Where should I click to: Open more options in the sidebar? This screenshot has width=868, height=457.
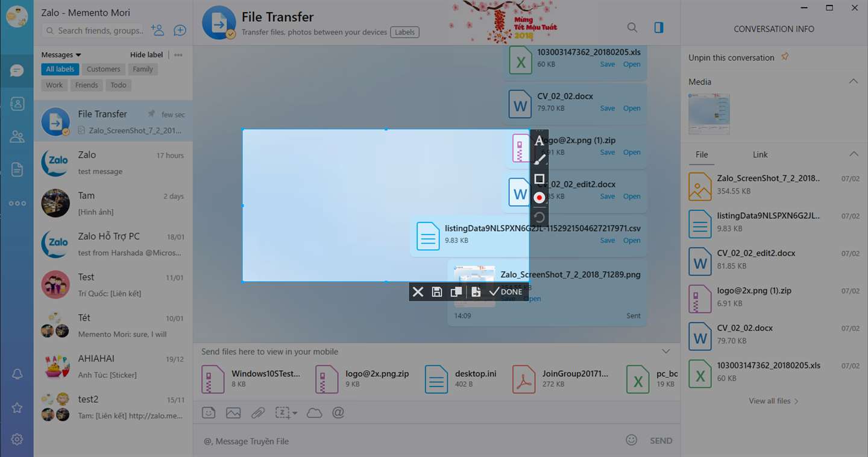click(x=17, y=203)
